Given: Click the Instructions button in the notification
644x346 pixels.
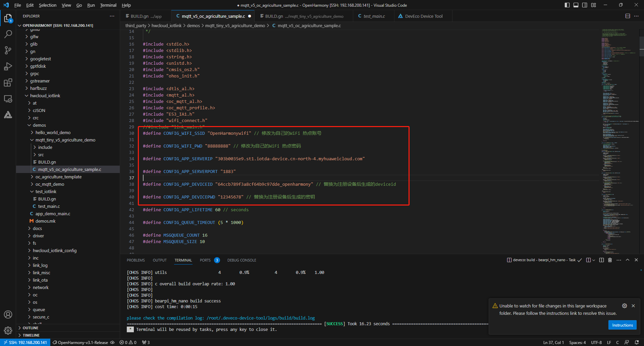Looking at the screenshot, I should tap(622, 325).
